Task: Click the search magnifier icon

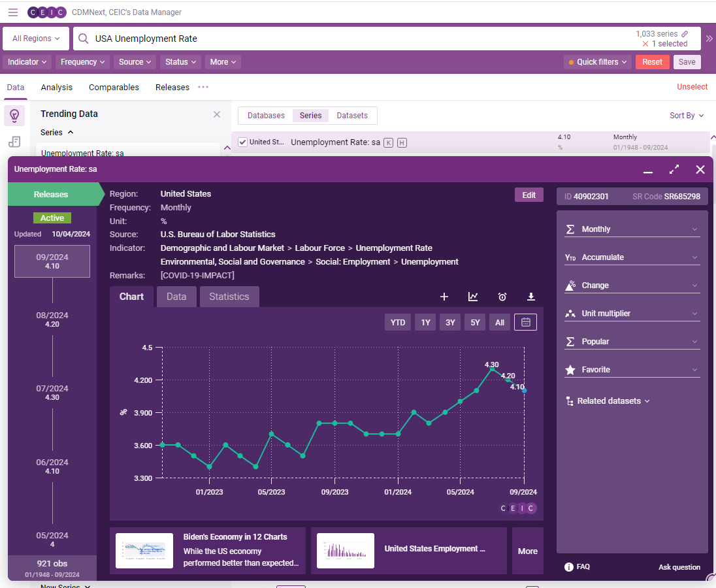Action: click(83, 39)
